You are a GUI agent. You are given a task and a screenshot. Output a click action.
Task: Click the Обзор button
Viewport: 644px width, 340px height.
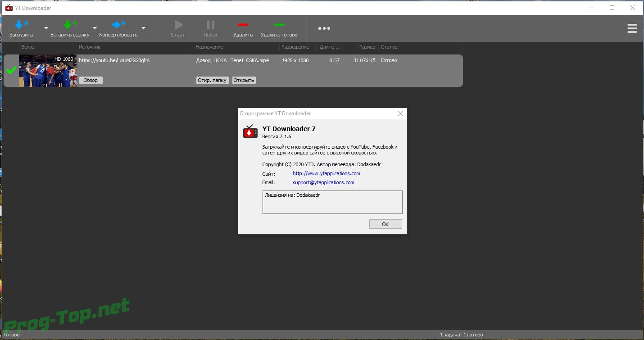click(91, 80)
